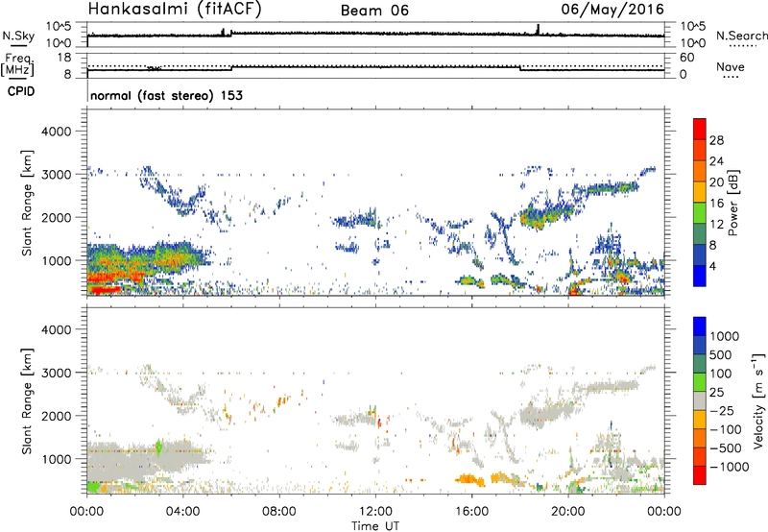
Task: Click the '16' label on the power colorbar
Action: pos(716,204)
